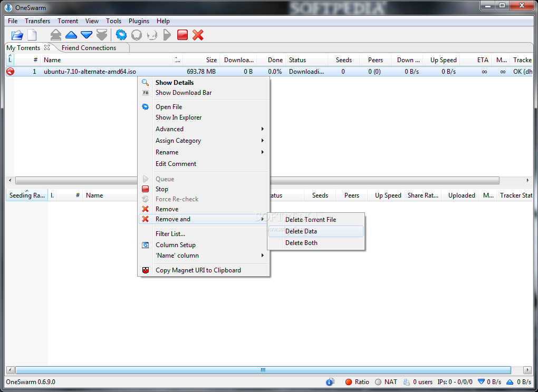Expand the 'Name' column submenu
Viewport: 538px width, 392px height.
click(x=204, y=256)
